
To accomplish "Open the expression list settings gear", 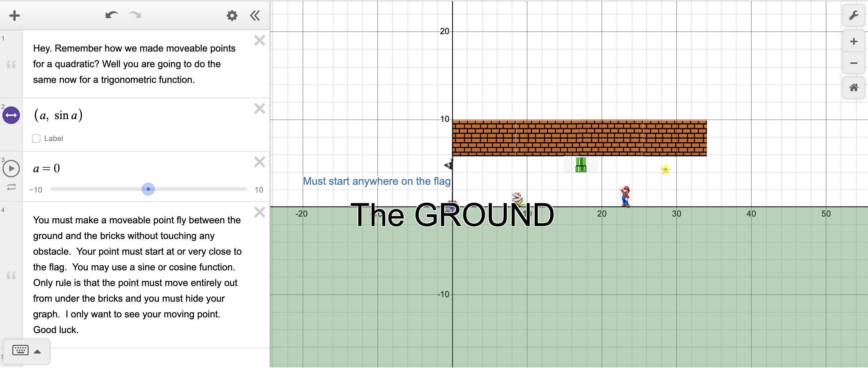I will [x=232, y=15].
